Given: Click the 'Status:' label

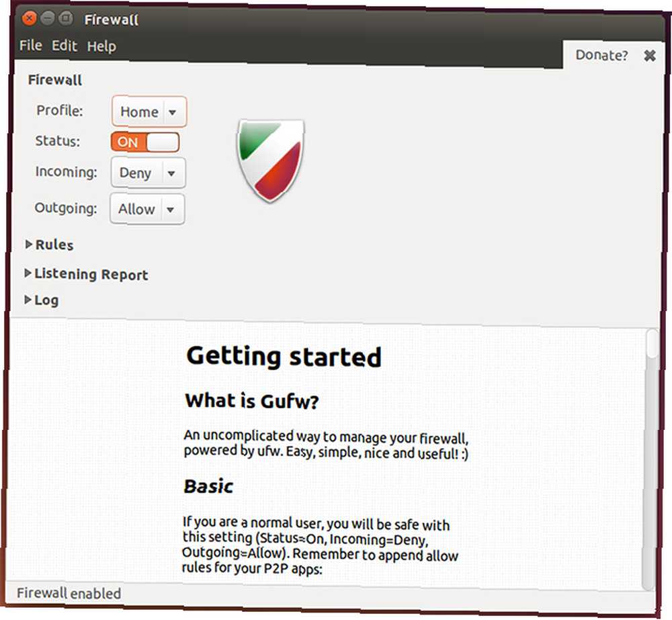Looking at the screenshot, I should (57, 141).
